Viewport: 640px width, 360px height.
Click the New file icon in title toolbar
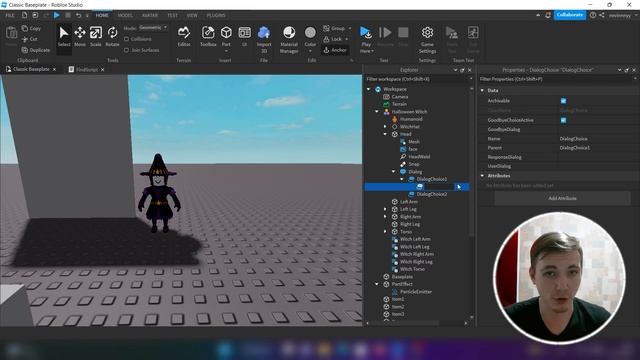tap(24, 15)
